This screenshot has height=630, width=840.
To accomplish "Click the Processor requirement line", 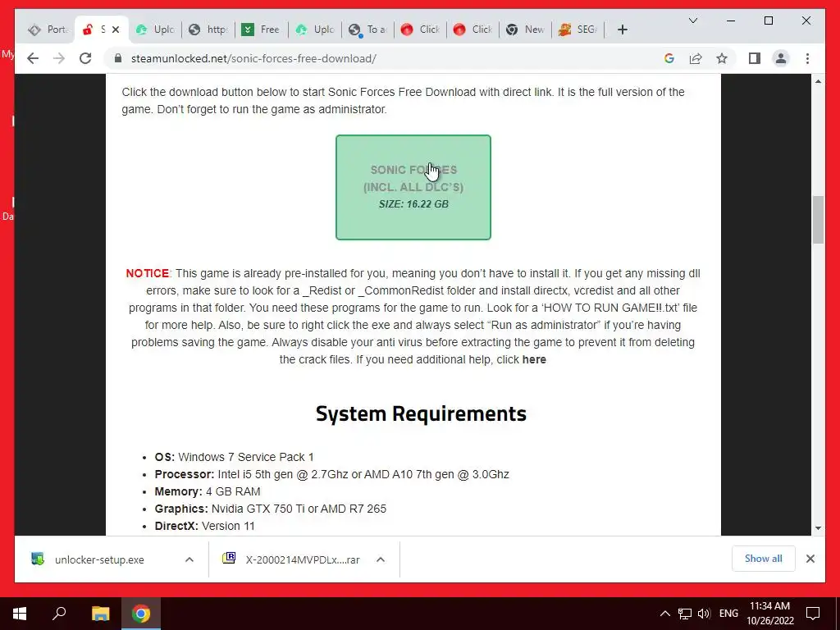I will point(332,474).
